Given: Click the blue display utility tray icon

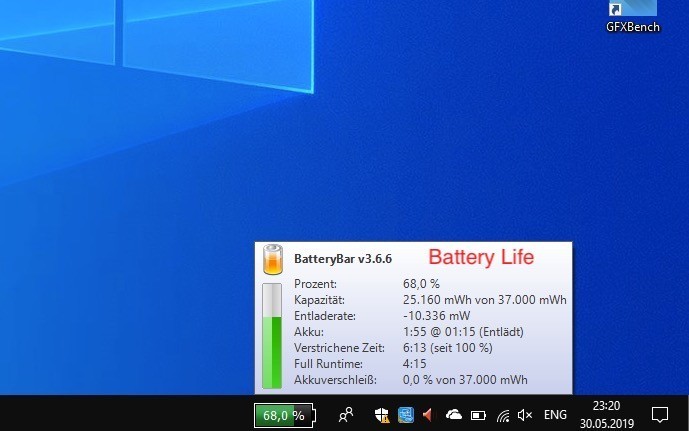Looking at the screenshot, I should click(406, 415).
